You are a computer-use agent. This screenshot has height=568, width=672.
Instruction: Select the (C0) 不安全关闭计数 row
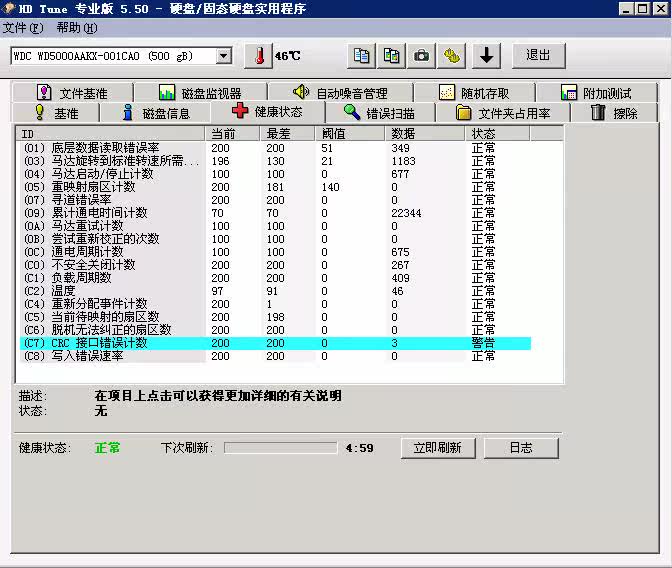coord(276,265)
